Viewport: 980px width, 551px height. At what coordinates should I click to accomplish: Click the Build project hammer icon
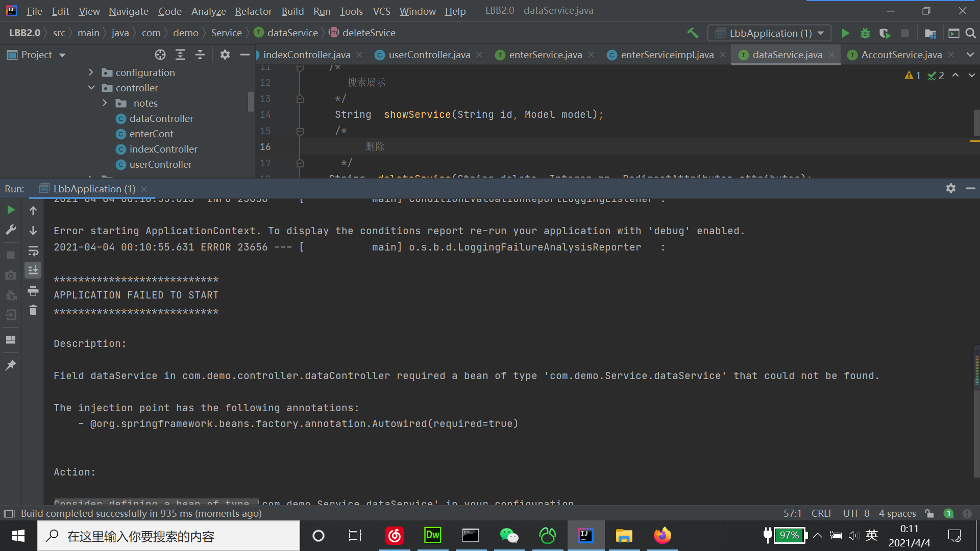coord(693,33)
